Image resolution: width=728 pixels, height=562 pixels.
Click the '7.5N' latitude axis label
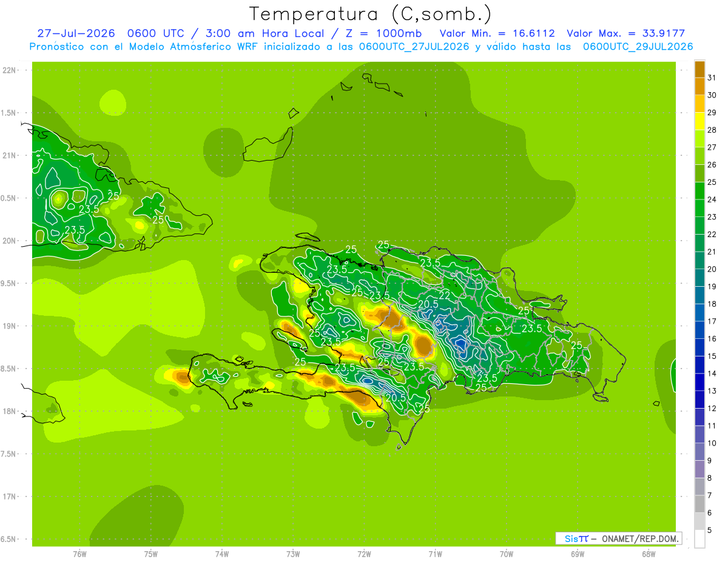pyautogui.click(x=9, y=454)
